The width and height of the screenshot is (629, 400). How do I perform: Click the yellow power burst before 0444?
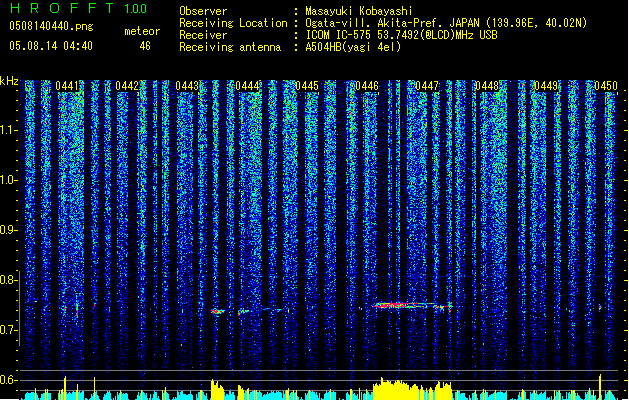[217, 389]
